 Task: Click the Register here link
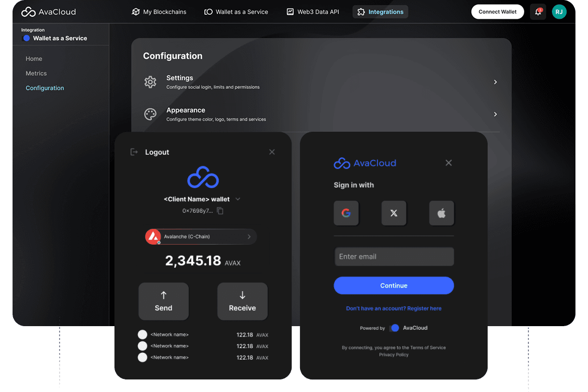pyautogui.click(x=424, y=308)
